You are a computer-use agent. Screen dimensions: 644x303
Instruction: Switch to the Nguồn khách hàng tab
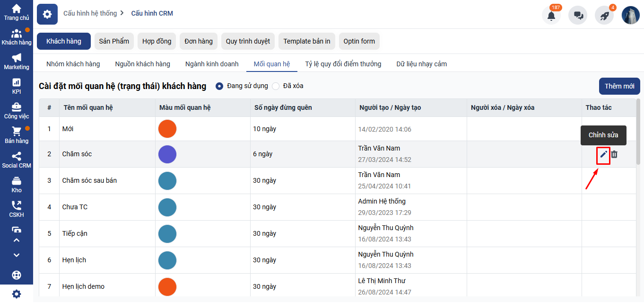pyautogui.click(x=142, y=64)
